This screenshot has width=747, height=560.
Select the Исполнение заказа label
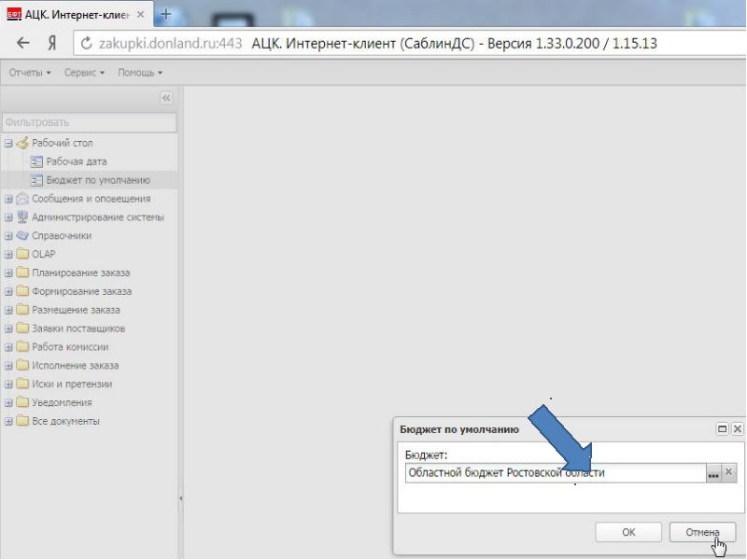point(76,366)
